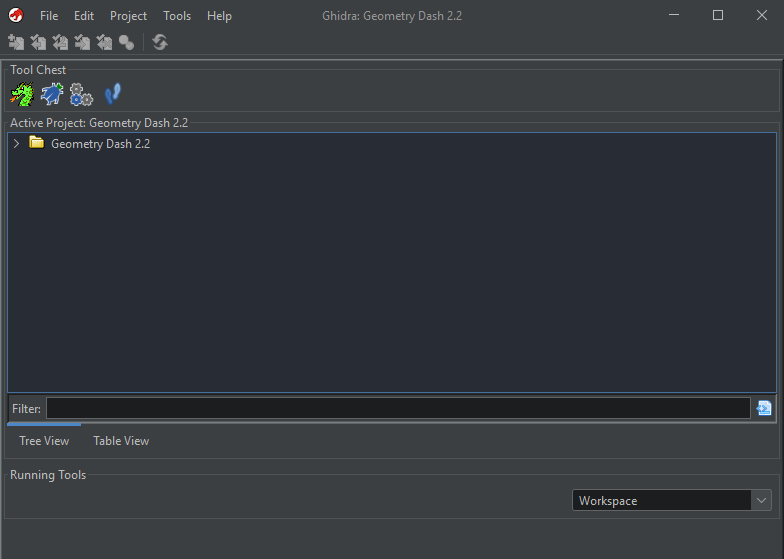784x559 pixels.
Task: Click the Ghidra dragon logo in the title bar
Action: click(x=16, y=16)
